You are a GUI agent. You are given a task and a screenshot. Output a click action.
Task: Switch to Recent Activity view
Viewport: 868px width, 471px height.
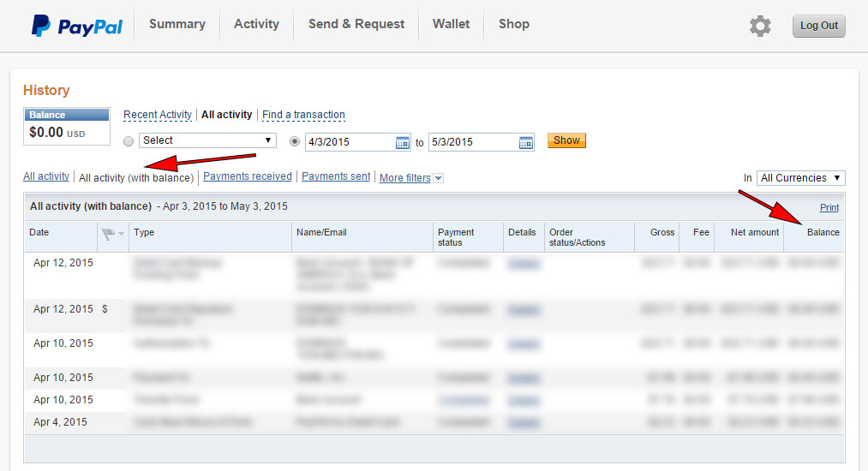click(157, 115)
